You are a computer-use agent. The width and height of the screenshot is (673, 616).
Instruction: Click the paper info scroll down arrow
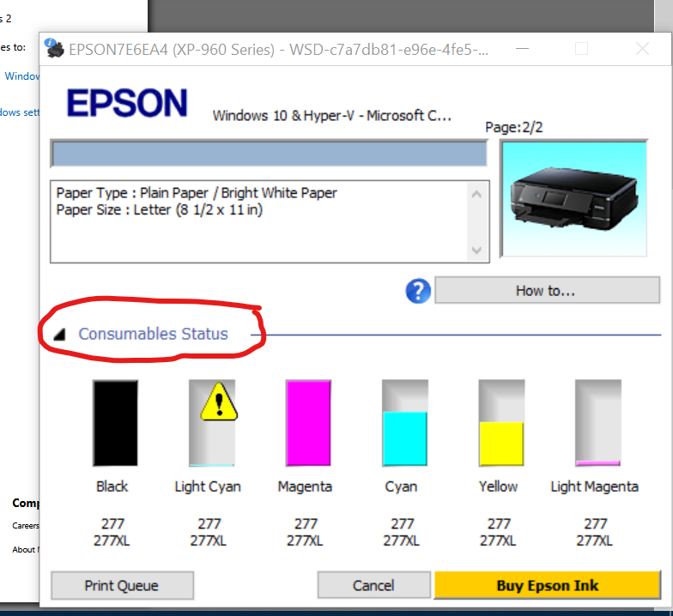(x=476, y=251)
